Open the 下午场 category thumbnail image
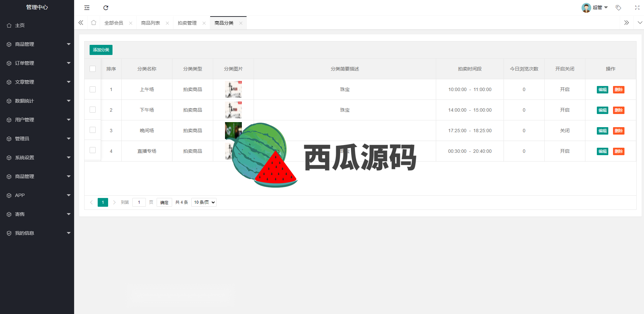This screenshot has height=314, width=644. click(x=233, y=110)
